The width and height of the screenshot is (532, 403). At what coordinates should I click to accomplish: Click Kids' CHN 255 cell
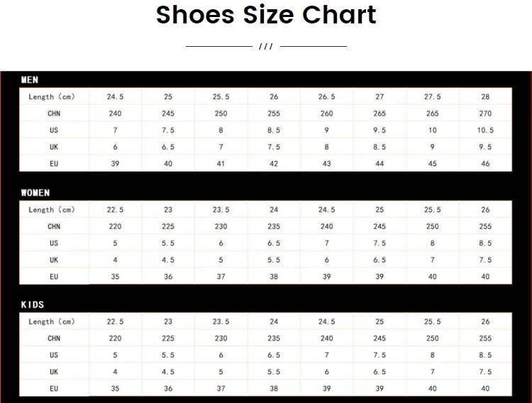coord(485,338)
